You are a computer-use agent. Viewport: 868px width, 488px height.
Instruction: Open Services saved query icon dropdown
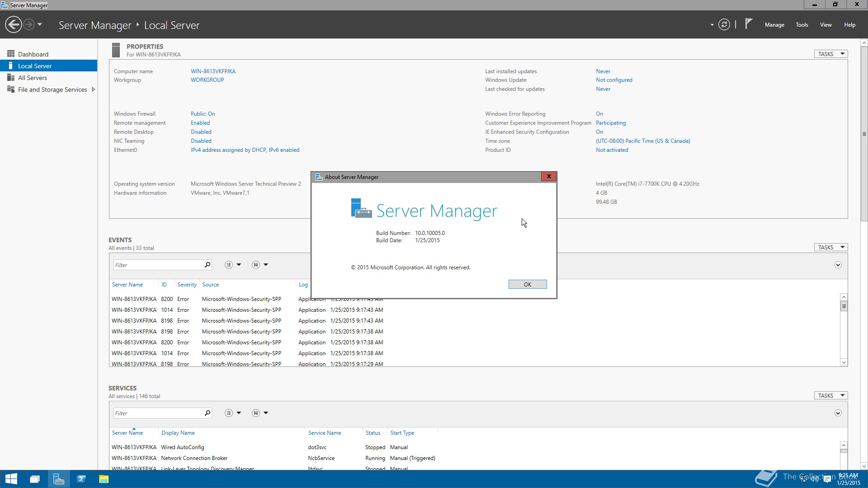(x=259, y=413)
